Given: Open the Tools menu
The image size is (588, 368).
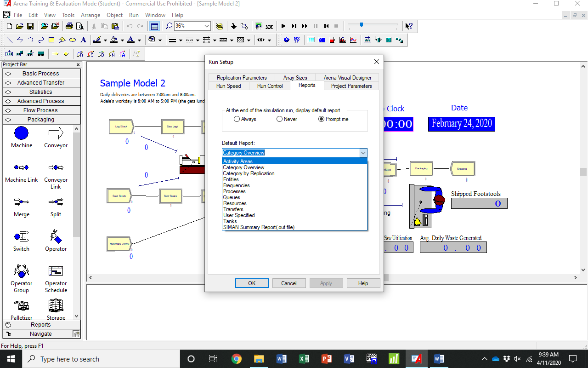Looking at the screenshot, I should pos(68,15).
